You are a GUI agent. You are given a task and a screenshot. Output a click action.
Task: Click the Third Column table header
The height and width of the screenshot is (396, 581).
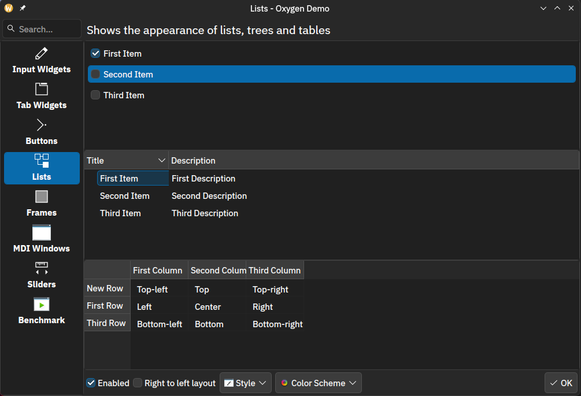tap(275, 270)
